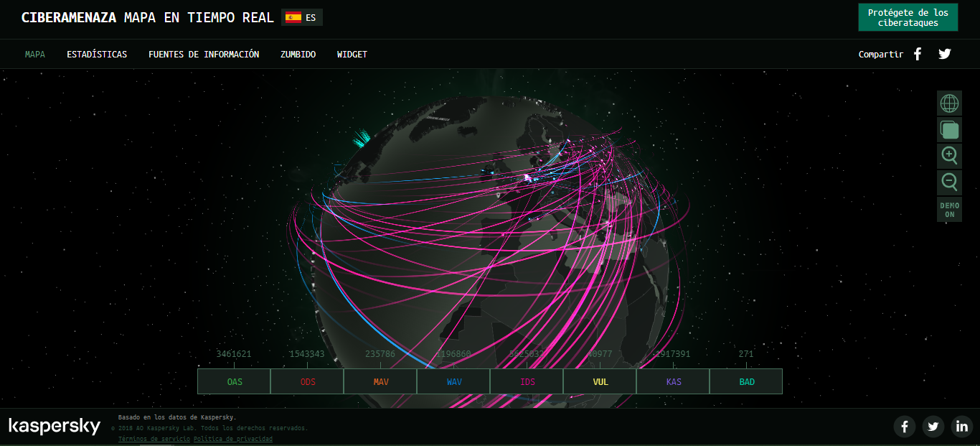Toggle OAS threat type filter

235,381
